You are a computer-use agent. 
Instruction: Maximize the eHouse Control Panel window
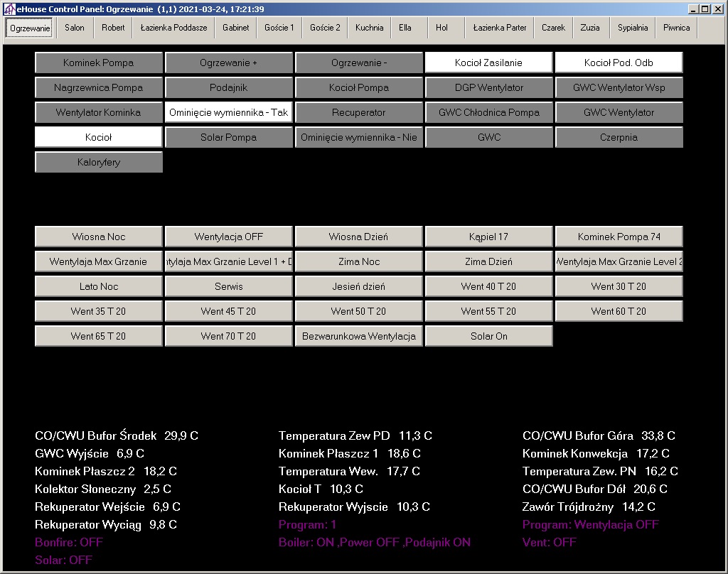tap(705, 9)
